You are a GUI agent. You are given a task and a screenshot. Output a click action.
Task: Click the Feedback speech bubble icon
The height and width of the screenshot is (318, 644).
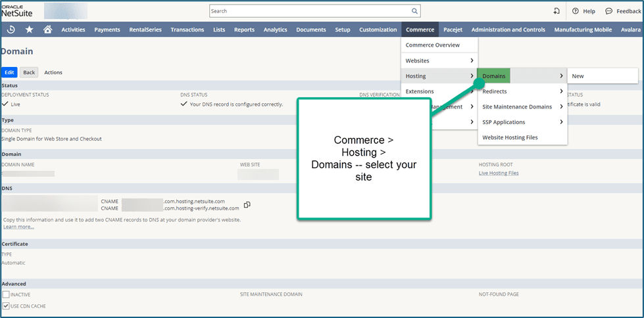(608, 11)
